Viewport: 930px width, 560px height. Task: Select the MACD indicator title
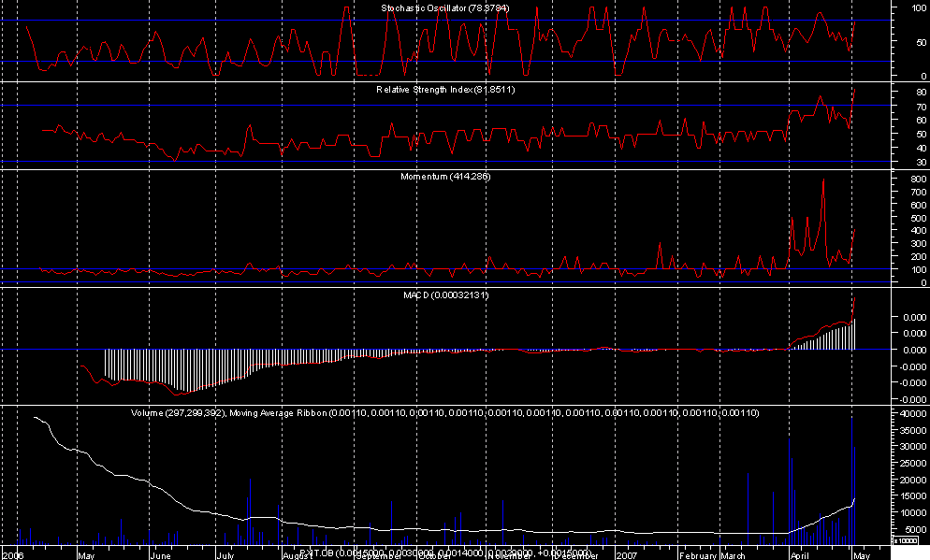click(x=445, y=295)
